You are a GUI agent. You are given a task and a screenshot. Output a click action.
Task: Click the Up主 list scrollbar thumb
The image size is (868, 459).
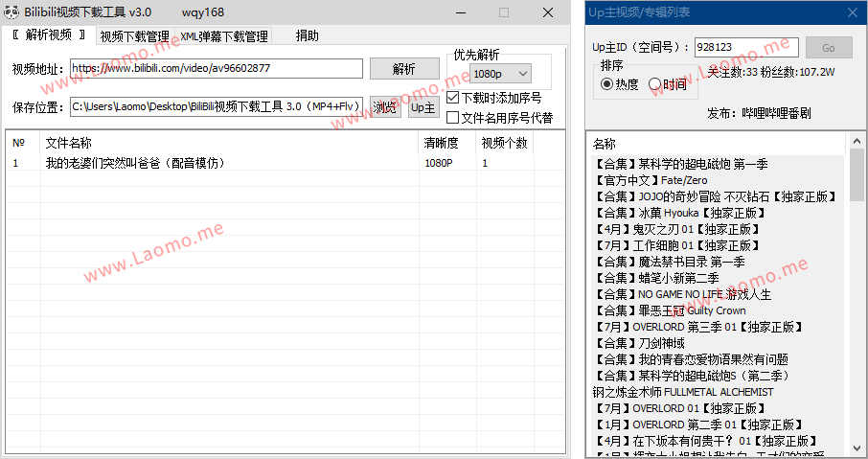click(x=857, y=174)
